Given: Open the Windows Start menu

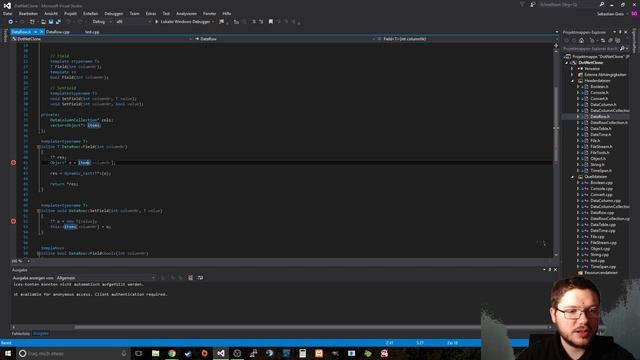Looking at the screenshot, I should (x=8, y=353).
